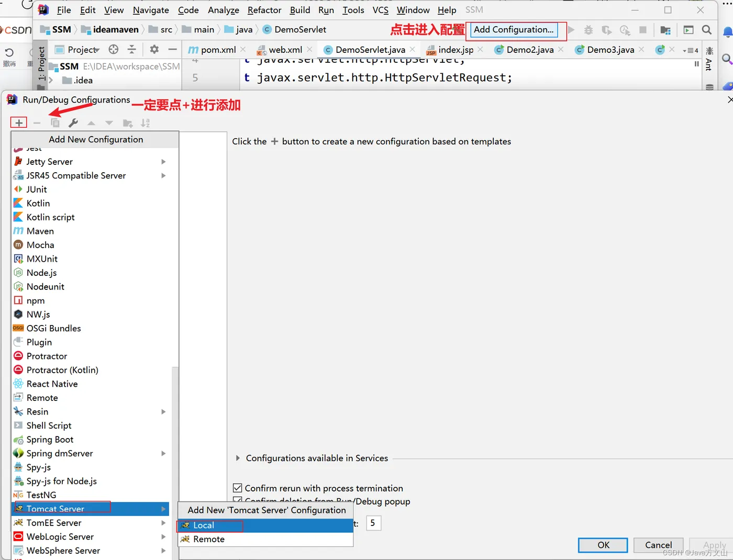
Task: Click the Search Everywhere magnifier icon
Action: tap(707, 30)
